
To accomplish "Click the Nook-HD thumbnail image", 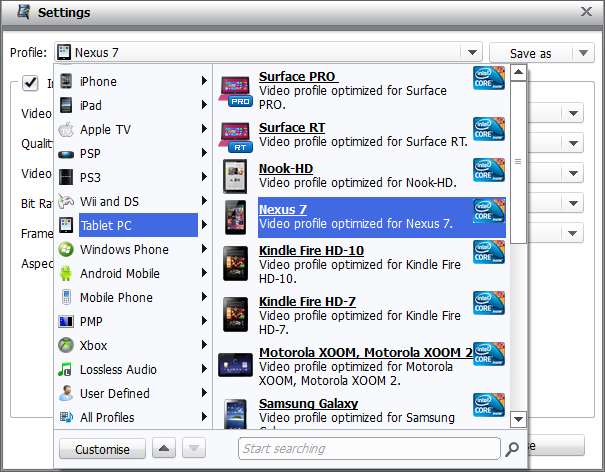I will (x=235, y=176).
